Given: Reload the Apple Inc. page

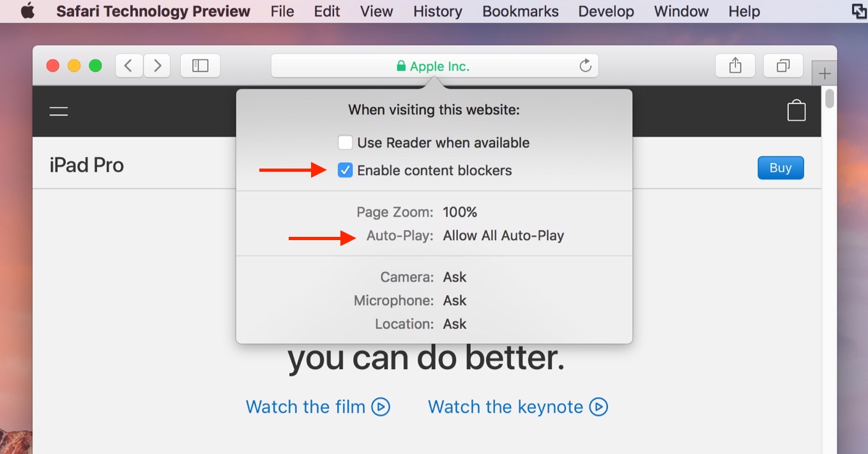Looking at the screenshot, I should click(x=585, y=65).
